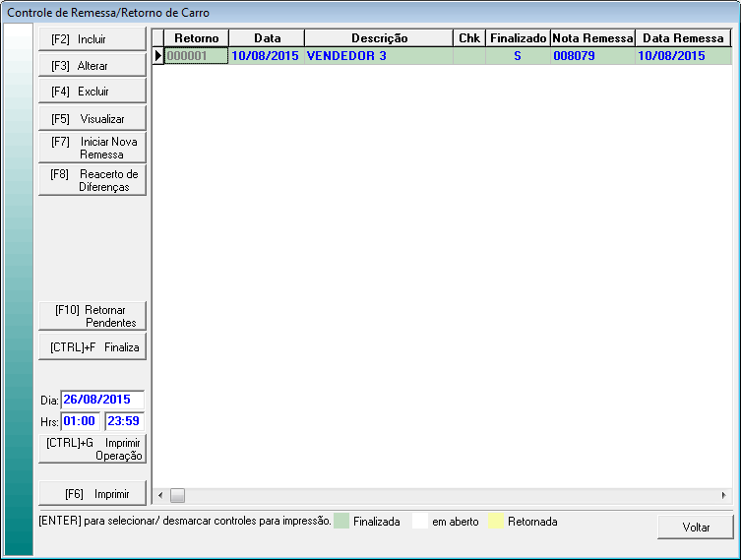The width and height of the screenshot is (741, 560).
Task: Click the Finalizado column header
Action: [518, 37]
